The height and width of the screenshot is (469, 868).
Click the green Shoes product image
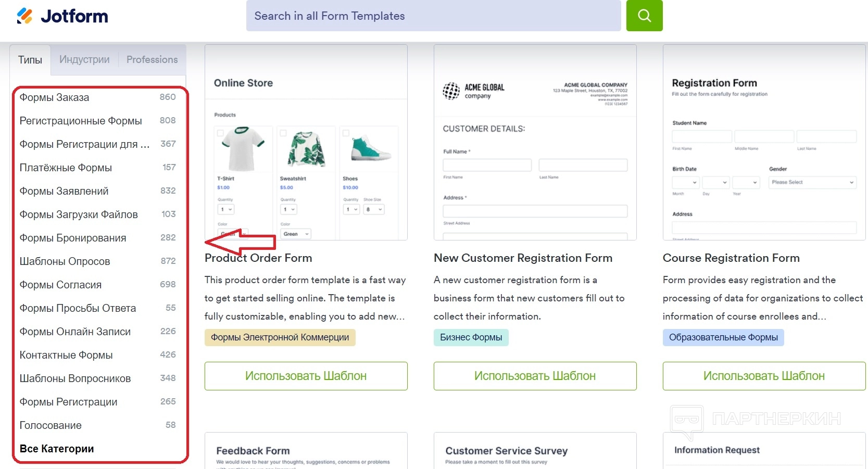coord(369,148)
